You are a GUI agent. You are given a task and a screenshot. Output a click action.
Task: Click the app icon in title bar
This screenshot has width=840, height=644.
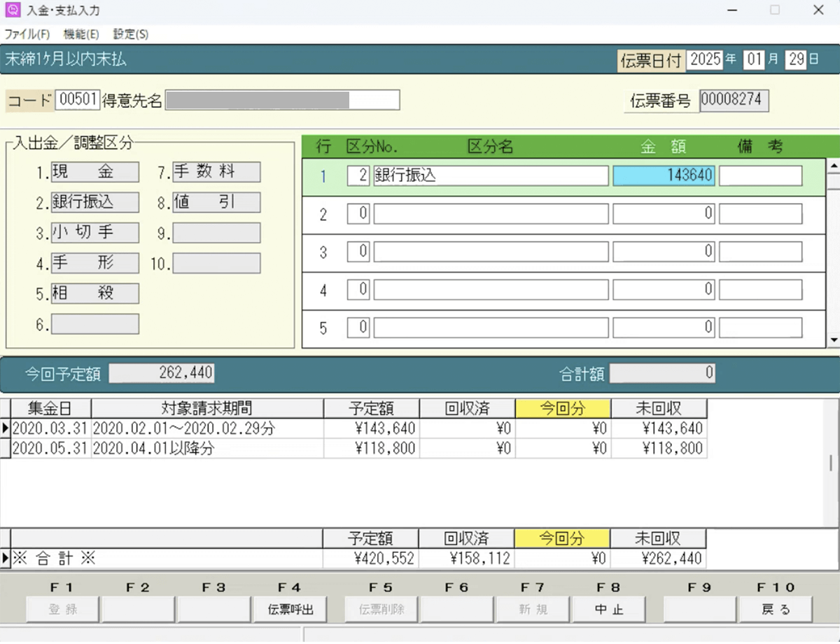coord(12,10)
